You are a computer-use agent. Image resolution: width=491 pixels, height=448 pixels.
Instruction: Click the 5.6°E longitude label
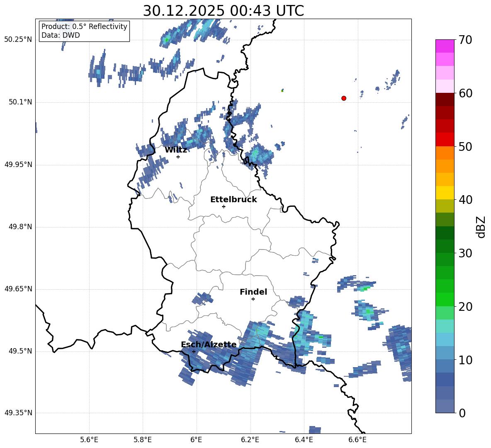[x=89, y=440]
